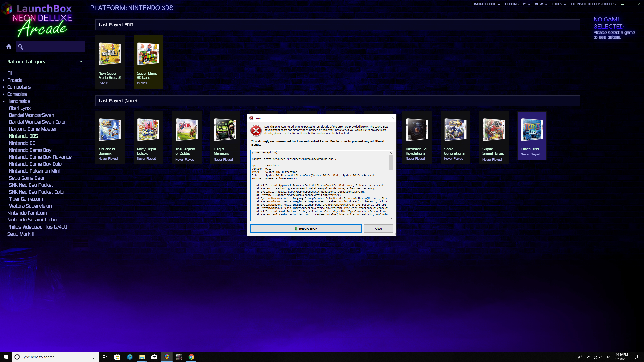Click Close button in Error dialog
644x362 pixels.
pyautogui.click(x=378, y=229)
